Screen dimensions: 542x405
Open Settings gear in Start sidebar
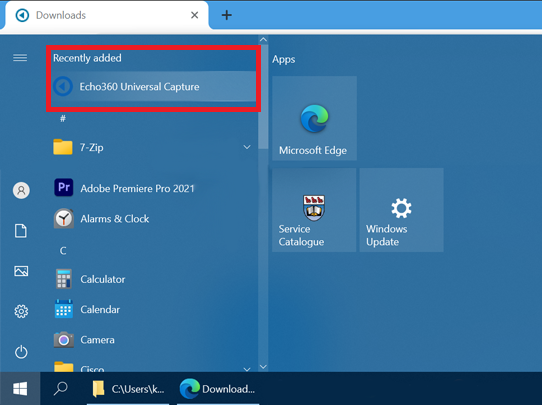click(x=21, y=311)
